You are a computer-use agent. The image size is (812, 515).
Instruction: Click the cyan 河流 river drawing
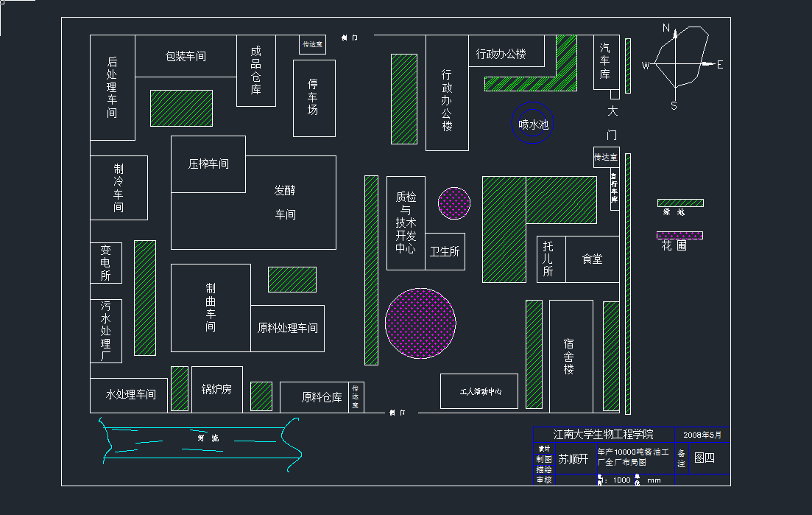pos(199,439)
